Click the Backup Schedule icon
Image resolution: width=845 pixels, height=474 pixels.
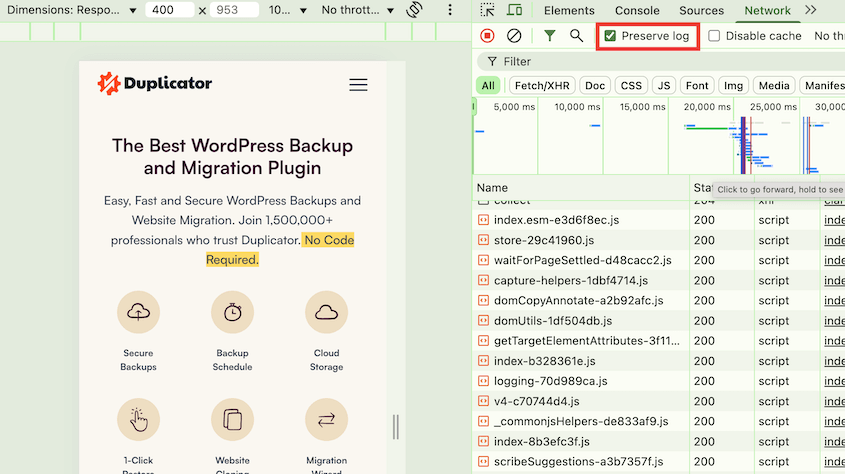coord(232,312)
